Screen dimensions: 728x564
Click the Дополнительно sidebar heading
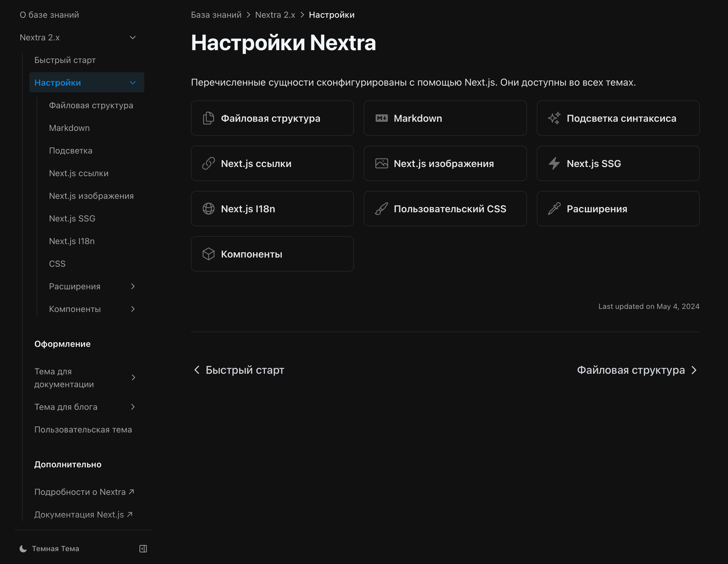tap(68, 464)
